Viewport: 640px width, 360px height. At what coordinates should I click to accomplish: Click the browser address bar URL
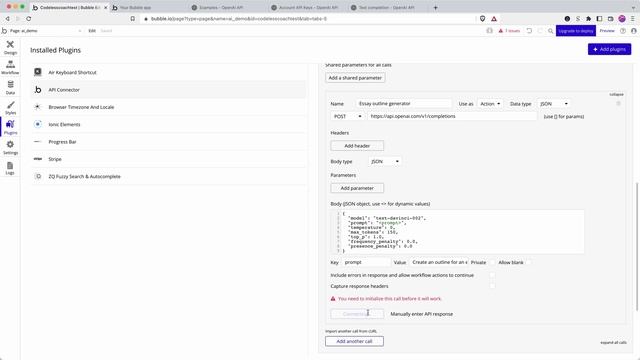239,19
